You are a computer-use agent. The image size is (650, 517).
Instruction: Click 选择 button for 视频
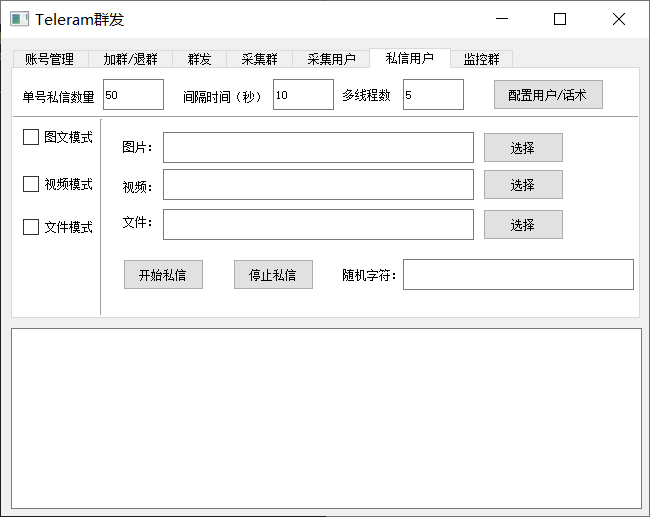(x=523, y=184)
